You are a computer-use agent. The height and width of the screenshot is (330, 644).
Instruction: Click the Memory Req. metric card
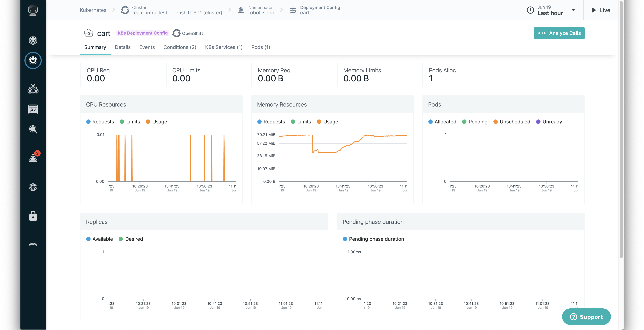coord(294,75)
